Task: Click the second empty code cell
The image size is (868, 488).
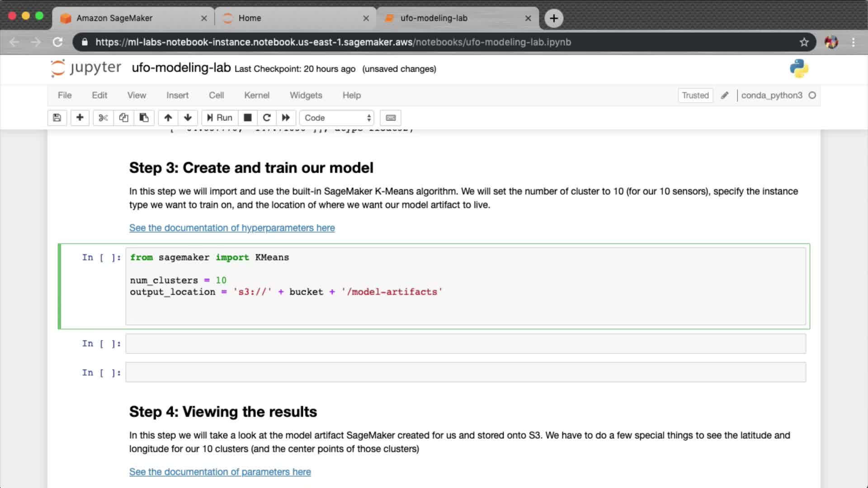Action: (465, 373)
